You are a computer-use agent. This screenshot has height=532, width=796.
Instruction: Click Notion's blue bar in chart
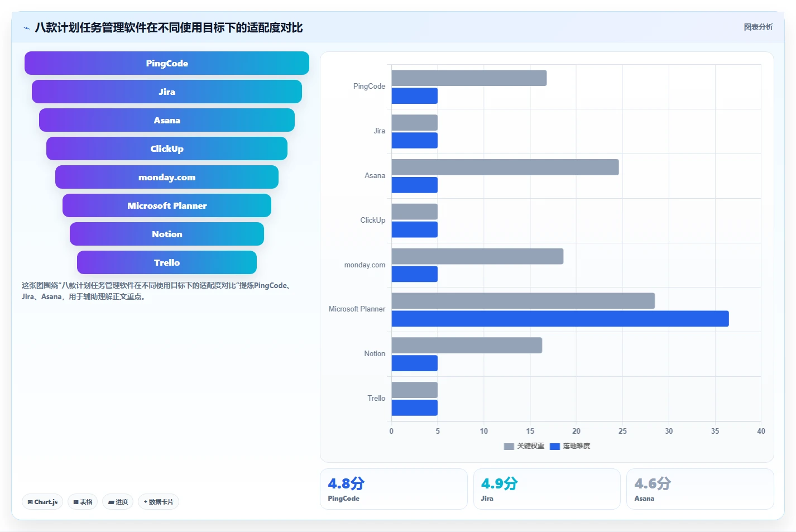(x=415, y=363)
